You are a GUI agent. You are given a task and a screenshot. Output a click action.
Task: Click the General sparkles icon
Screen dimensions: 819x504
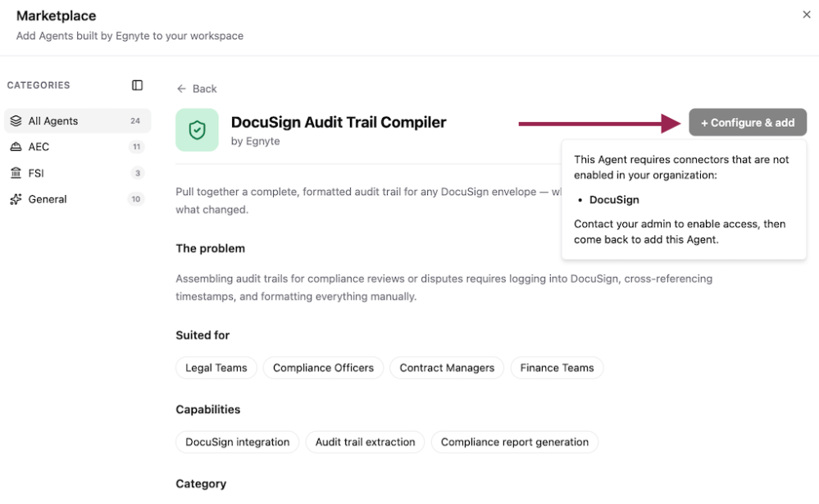click(x=16, y=199)
